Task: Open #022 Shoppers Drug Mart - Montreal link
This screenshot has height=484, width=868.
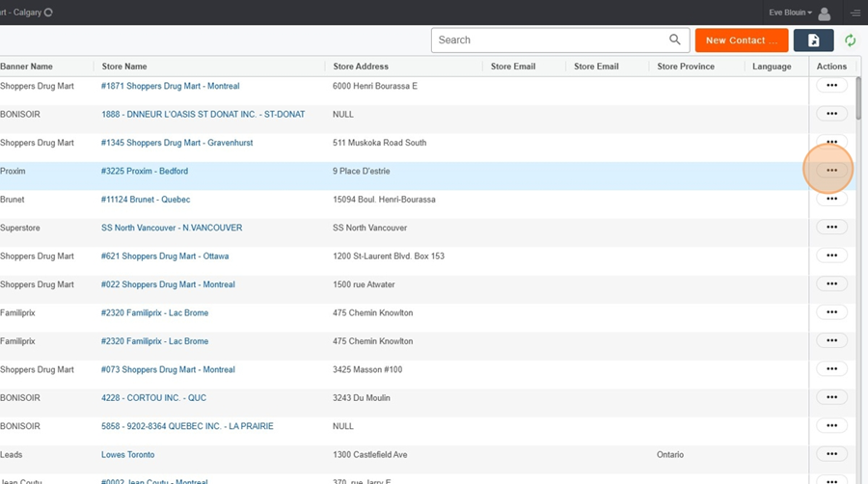Action: [168, 284]
